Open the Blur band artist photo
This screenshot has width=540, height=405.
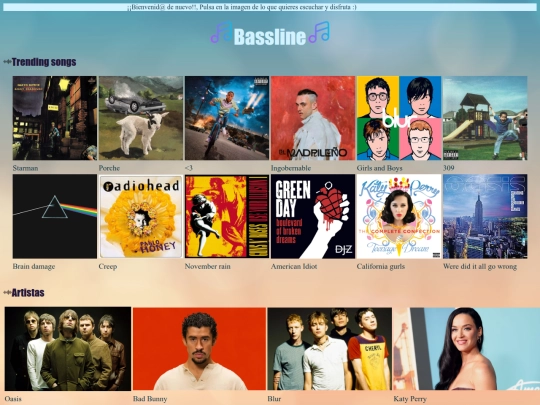pyautogui.click(x=330, y=349)
